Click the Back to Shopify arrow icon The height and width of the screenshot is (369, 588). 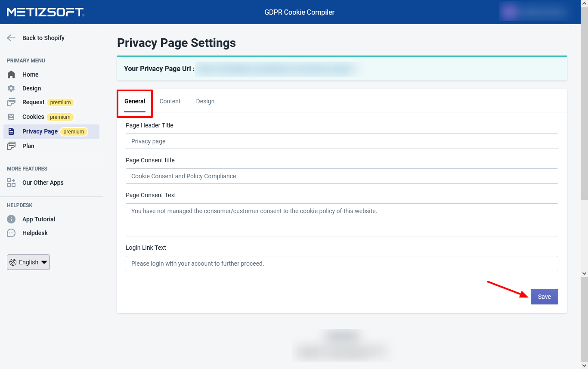coord(11,38)
